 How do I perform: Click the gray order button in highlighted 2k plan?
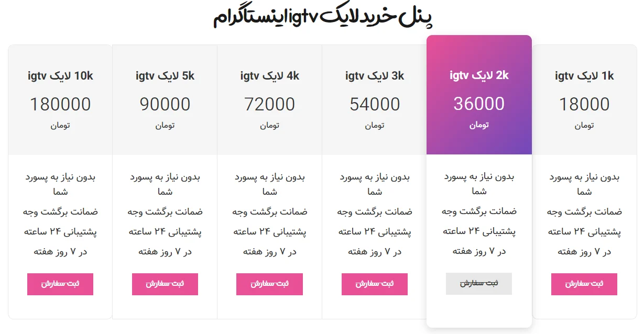tap(479, 284)
